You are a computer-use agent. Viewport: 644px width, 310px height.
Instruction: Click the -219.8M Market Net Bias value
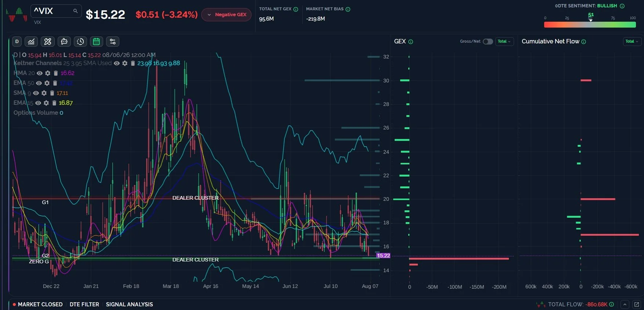tap(315, 19)
